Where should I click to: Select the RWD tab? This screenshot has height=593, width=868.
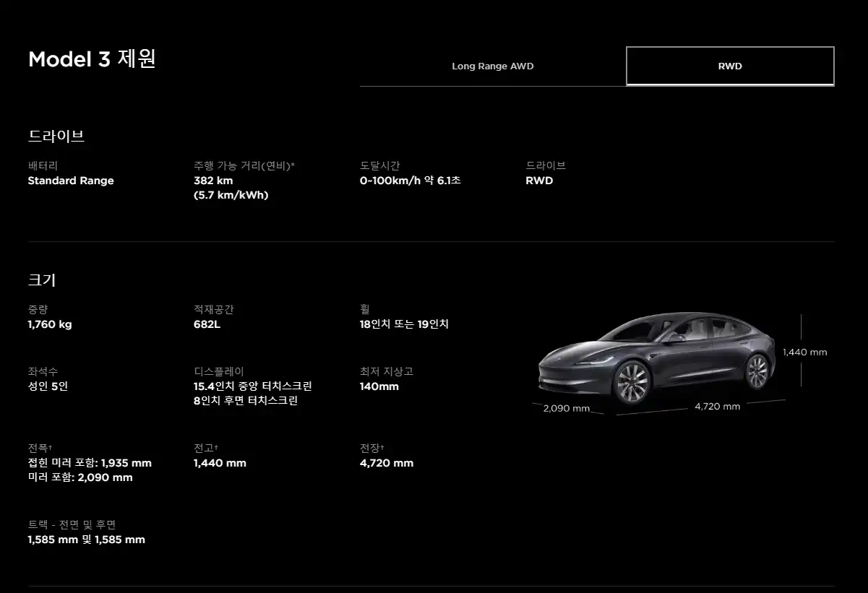click(730, 66)
